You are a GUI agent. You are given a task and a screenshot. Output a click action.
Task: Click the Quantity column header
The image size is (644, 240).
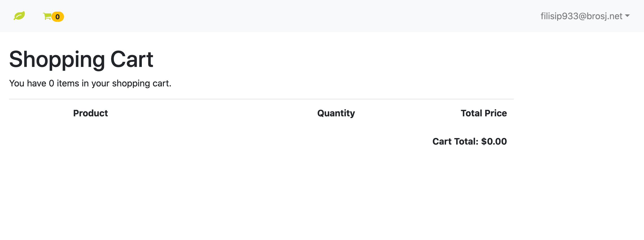336,113
